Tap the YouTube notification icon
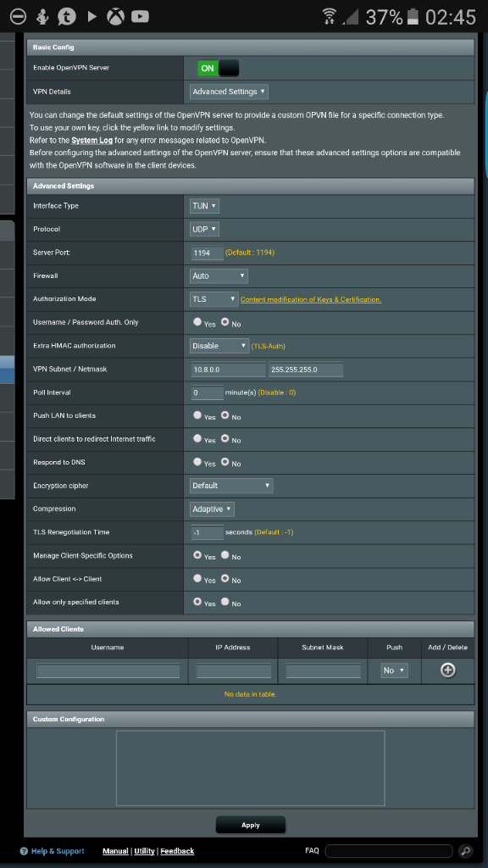Viewport: 488px width, 868px height. coord(140,17)
